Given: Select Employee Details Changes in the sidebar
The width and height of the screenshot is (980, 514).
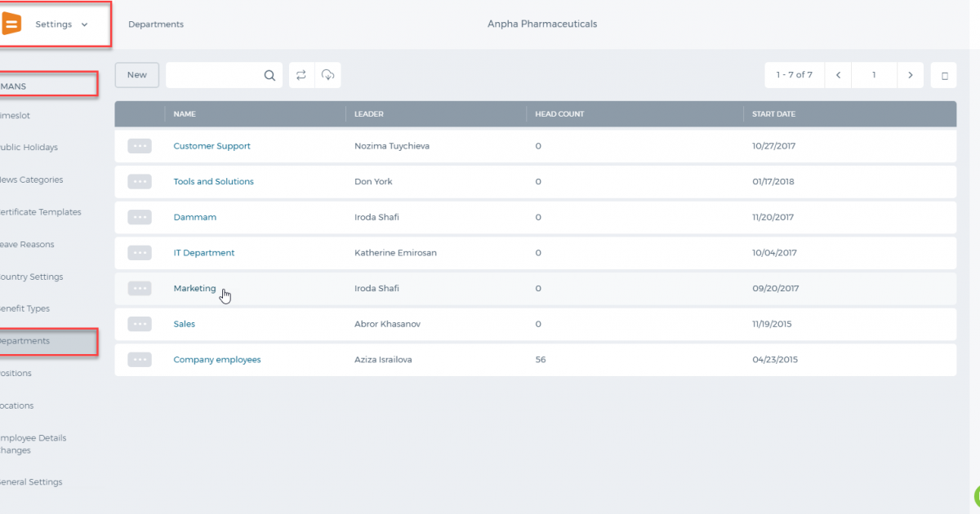Looking at the screenshot, I should click(x=33, y=444).
